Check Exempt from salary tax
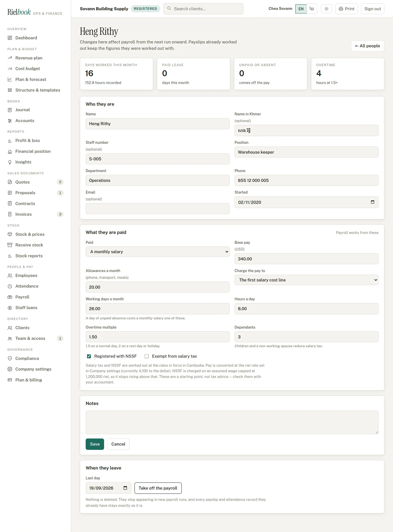 pyautogui.click(x=147, y=356)
